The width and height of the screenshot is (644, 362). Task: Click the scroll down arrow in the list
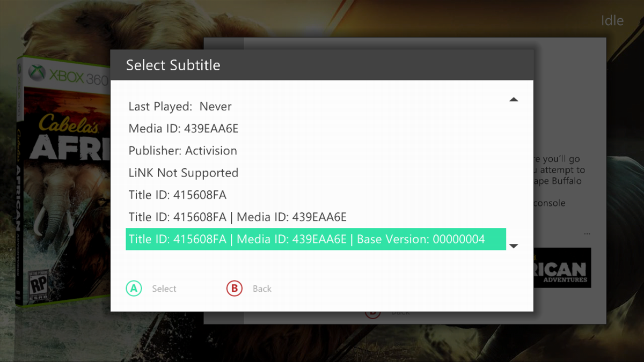coord(514,246)
